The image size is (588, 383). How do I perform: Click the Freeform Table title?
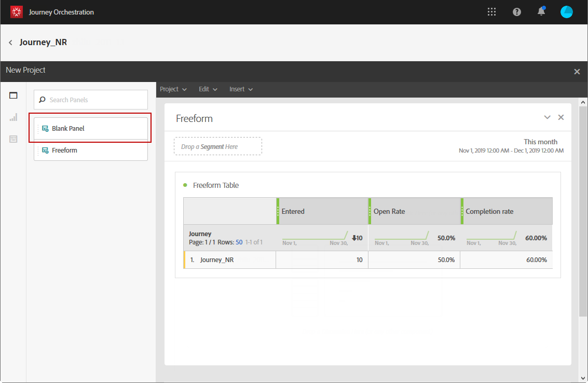coord(215,185)
